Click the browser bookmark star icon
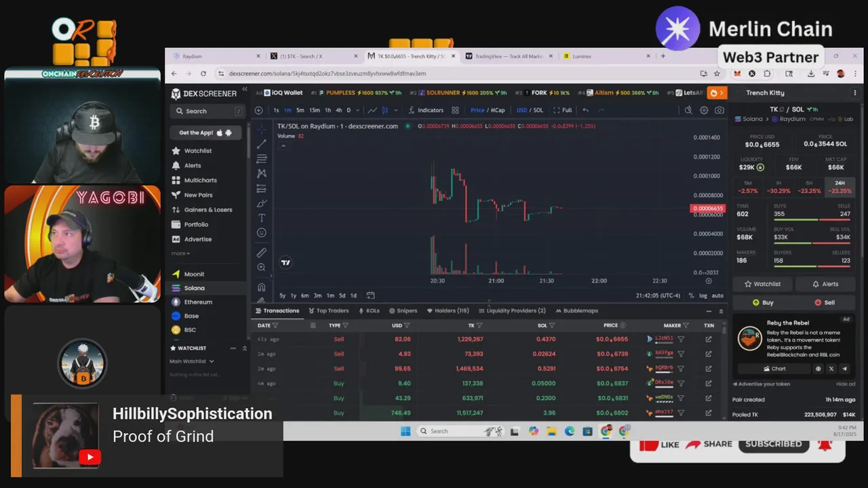Viewport: 868px width, 488px height. (717, 73)
